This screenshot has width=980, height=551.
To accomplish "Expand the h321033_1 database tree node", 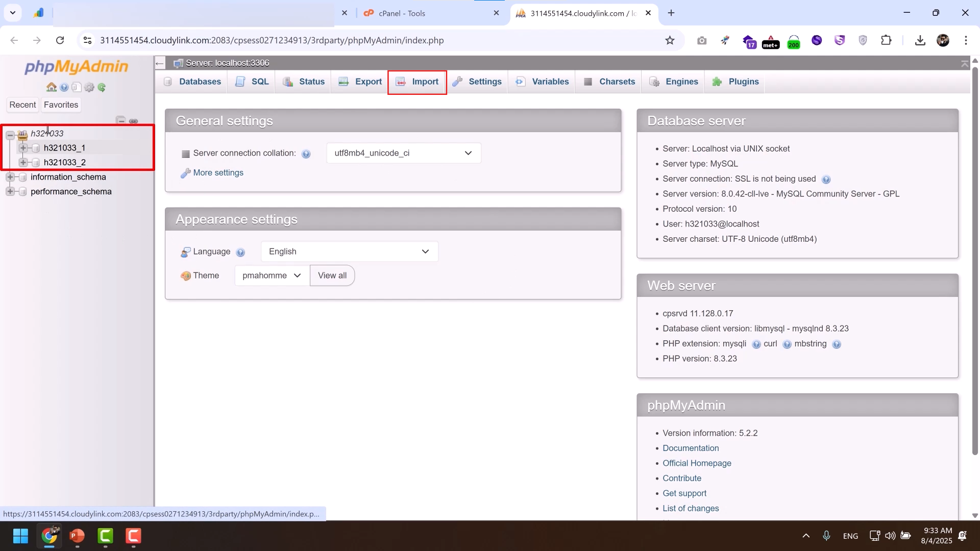I will [x=23, y=148].
